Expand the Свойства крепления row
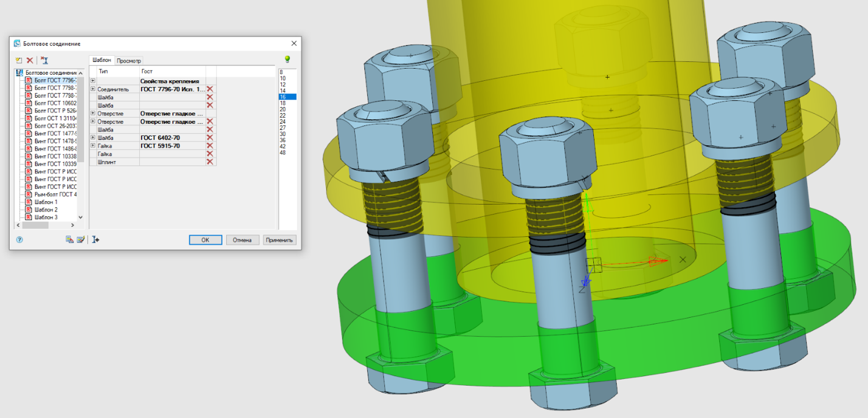The width and height of the screenshot is (868, 418). [x=93, y=81]
